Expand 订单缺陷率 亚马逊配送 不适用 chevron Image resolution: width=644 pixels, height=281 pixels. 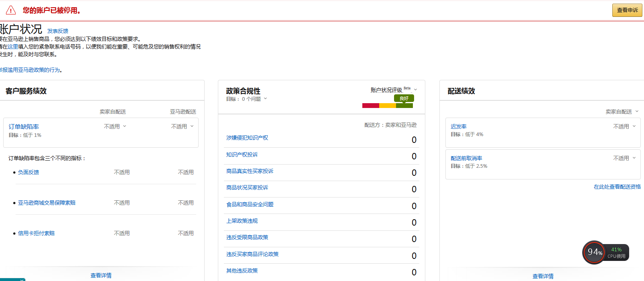pyautogui.click(x=192, y=126)
